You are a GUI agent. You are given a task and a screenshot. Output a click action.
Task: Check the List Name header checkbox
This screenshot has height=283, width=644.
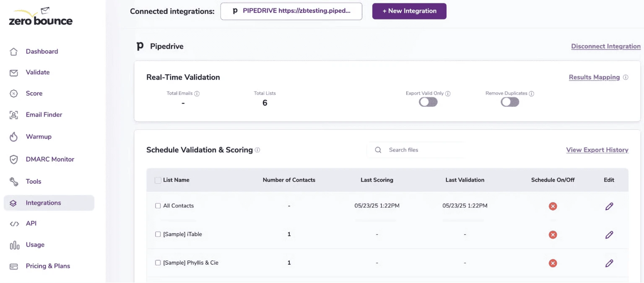point(158,180)
